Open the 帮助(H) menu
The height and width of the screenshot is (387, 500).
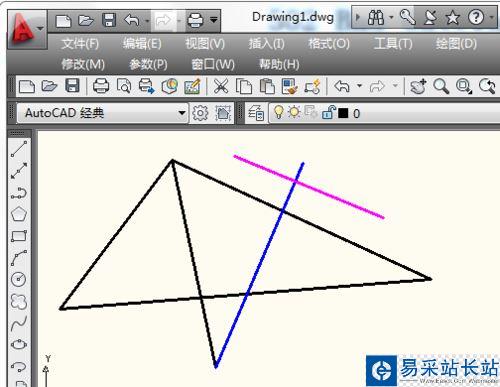pos(279,64)
